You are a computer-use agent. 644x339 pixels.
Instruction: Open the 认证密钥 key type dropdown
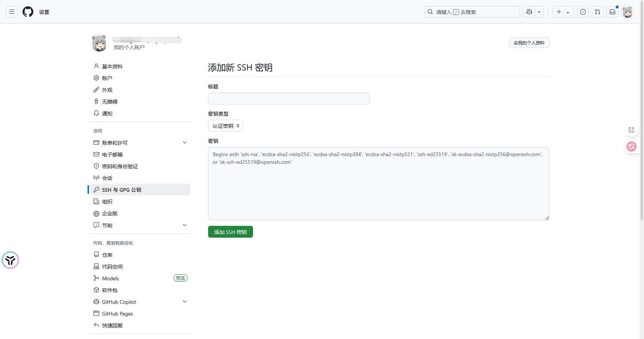click(225, 126)
